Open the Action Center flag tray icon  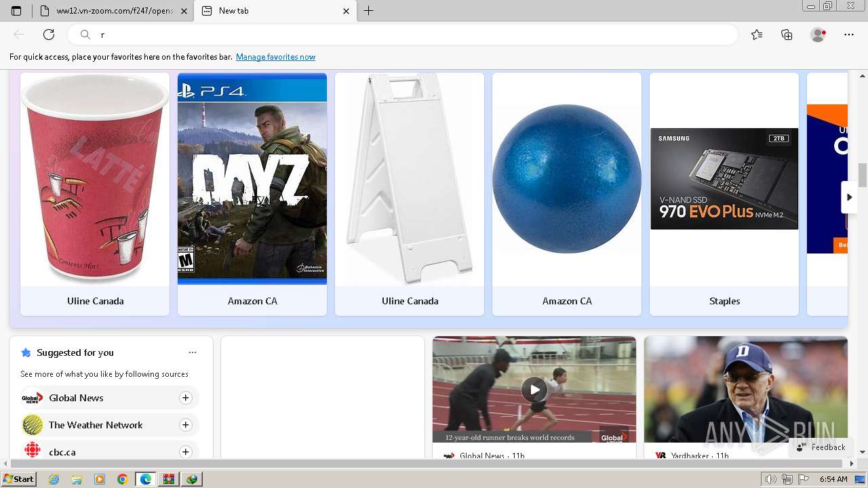(804, 479)
